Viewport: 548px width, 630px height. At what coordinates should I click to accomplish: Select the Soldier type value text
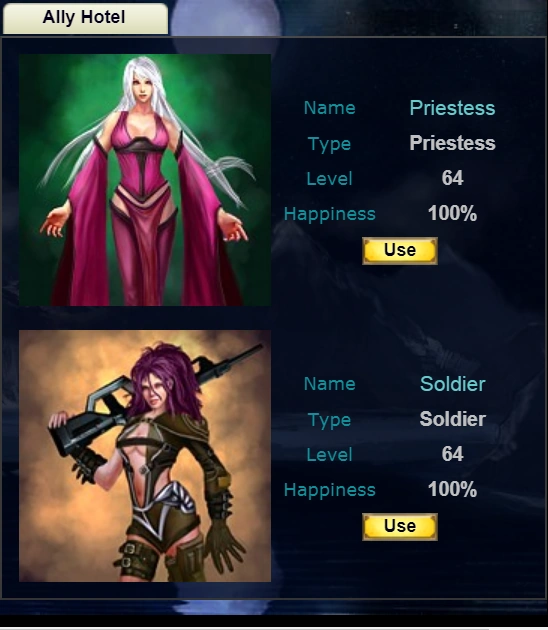click(x=452, y=419)
